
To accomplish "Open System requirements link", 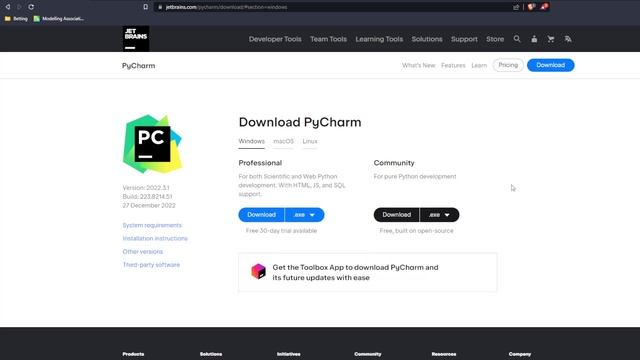I will tap(152, 225).
